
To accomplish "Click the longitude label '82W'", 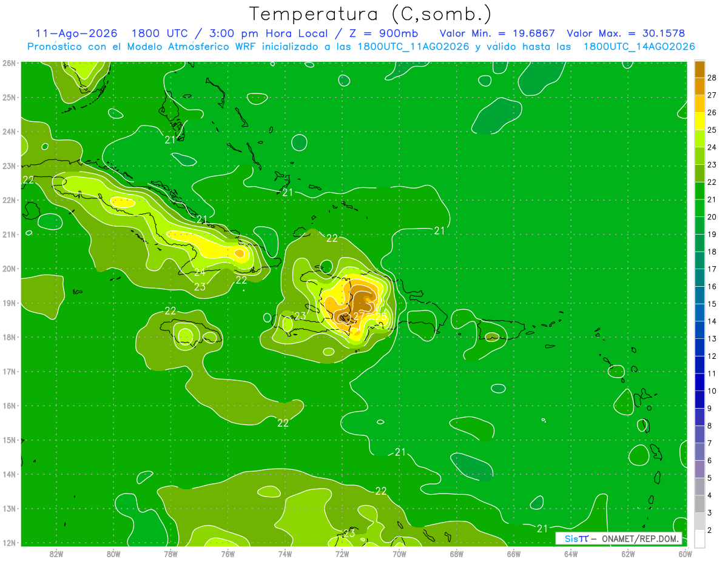I will pos(56,553).
